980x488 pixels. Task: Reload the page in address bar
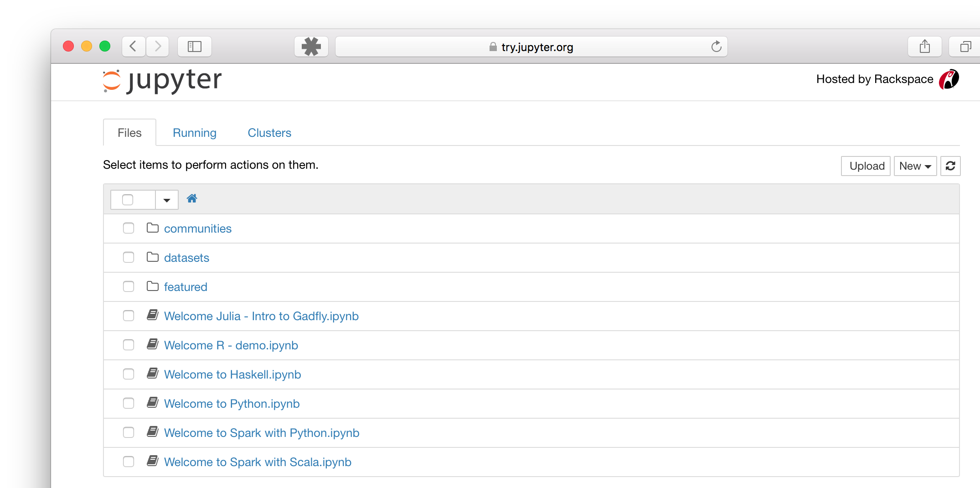(716, 47)
